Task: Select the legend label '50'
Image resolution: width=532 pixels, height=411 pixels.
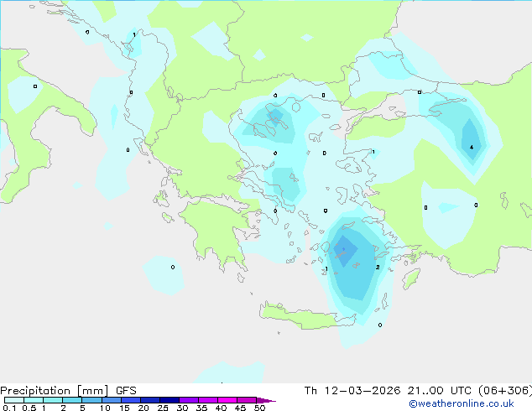Action: pos(260,408)
